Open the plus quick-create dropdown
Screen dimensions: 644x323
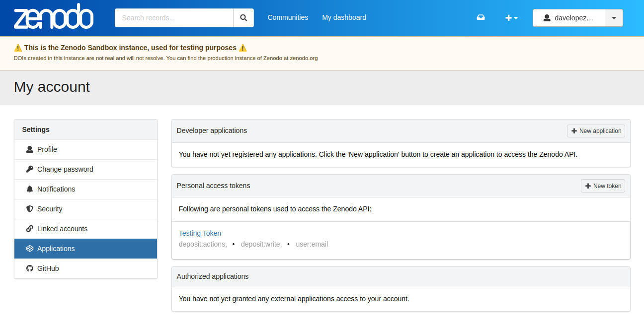tap(511, 18)
